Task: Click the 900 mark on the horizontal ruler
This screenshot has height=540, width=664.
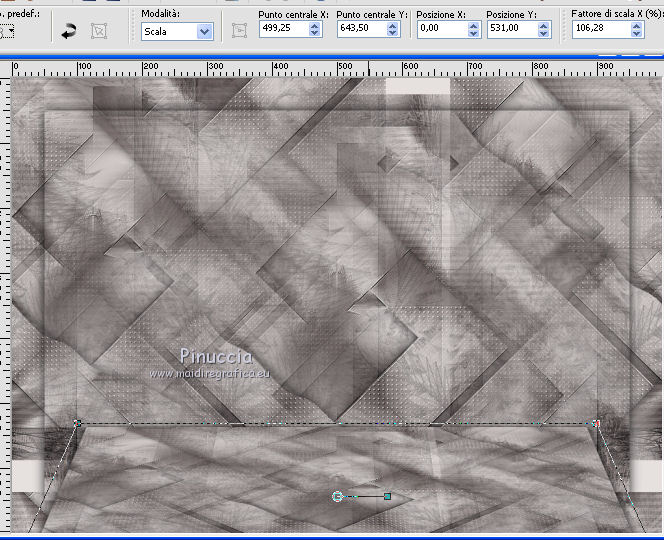Action: (x=605, y=66)
